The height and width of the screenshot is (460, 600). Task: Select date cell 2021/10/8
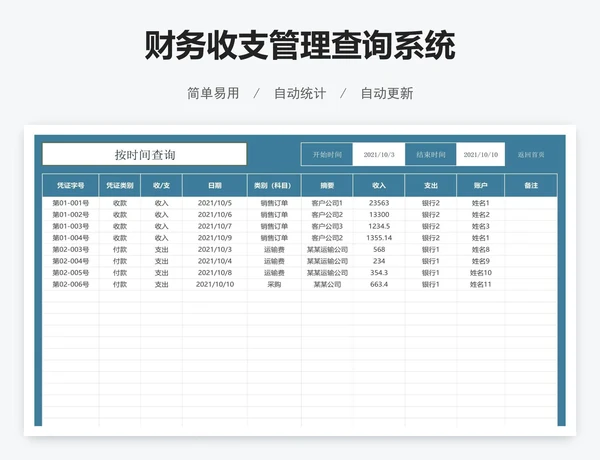[215, 273]
